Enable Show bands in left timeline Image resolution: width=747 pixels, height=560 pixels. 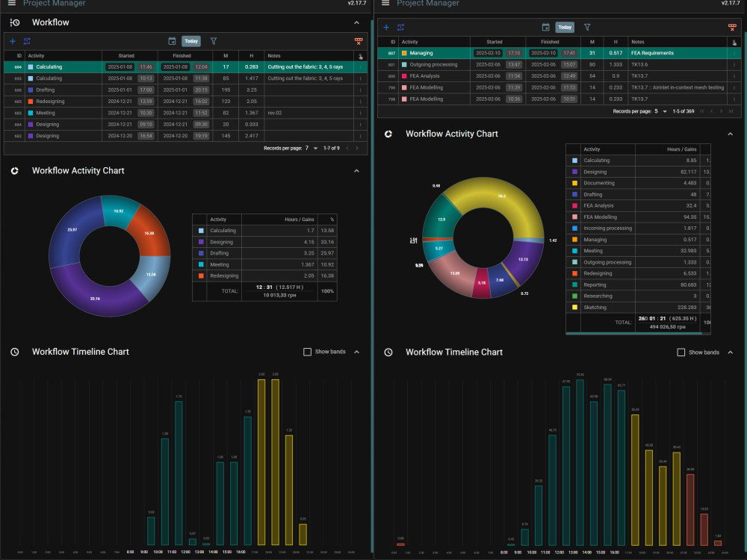[x=307, y=352]
